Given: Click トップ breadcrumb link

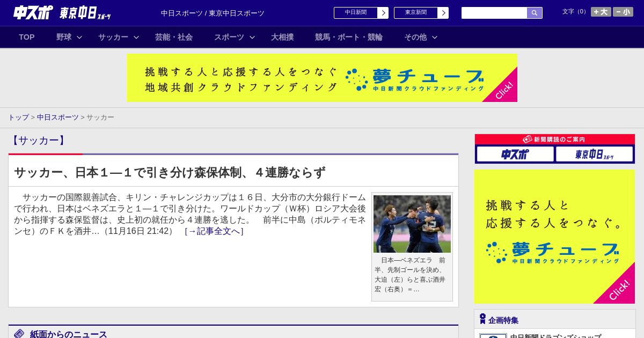Looking at the screenshot, I should (18, 117).
